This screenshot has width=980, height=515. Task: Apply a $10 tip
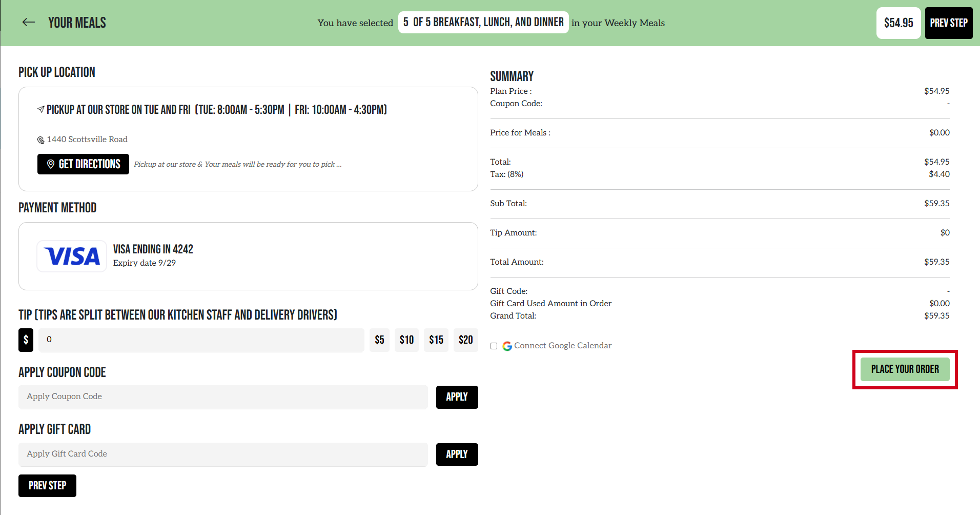point(406,340)
